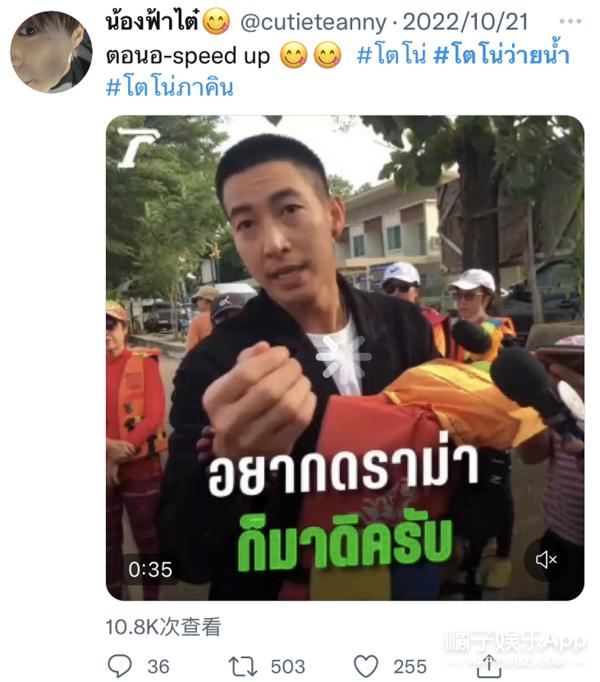The height and width of the screenshot is (682, 600).
Task: Play the embedded video
Action: [345, 358]
